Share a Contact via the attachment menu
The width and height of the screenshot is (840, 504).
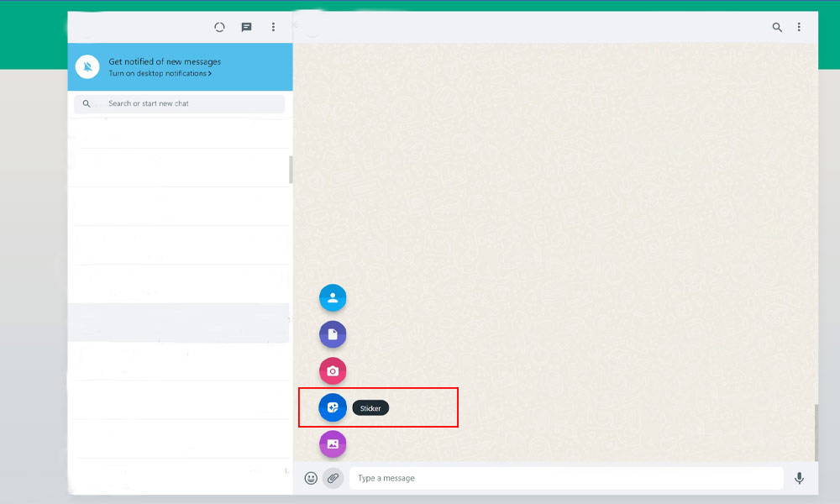coord(333,297)
